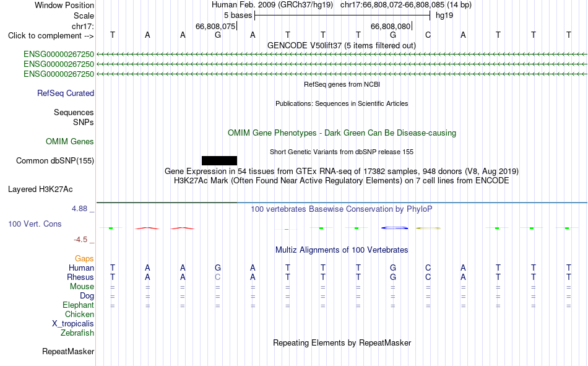Click the H3K27Ac Mark ENCODE track title
Image resolution: width=588 pixels, height=366 pixels.
342,181
